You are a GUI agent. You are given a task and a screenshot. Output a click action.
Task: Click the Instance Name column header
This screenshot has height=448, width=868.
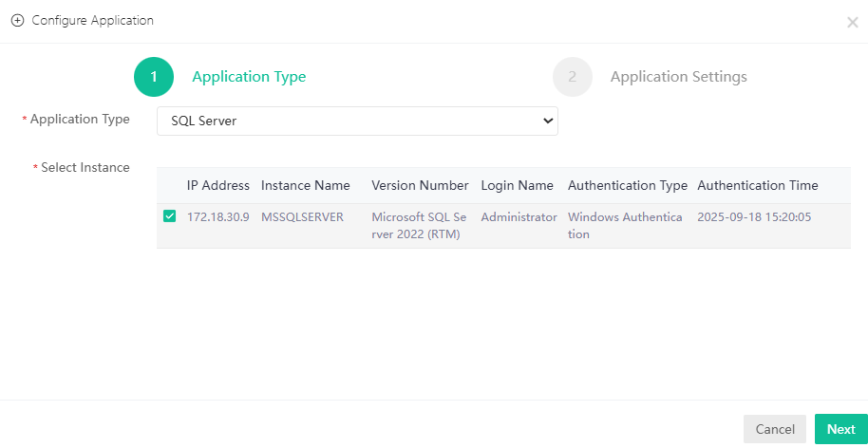tap(306, 186)
